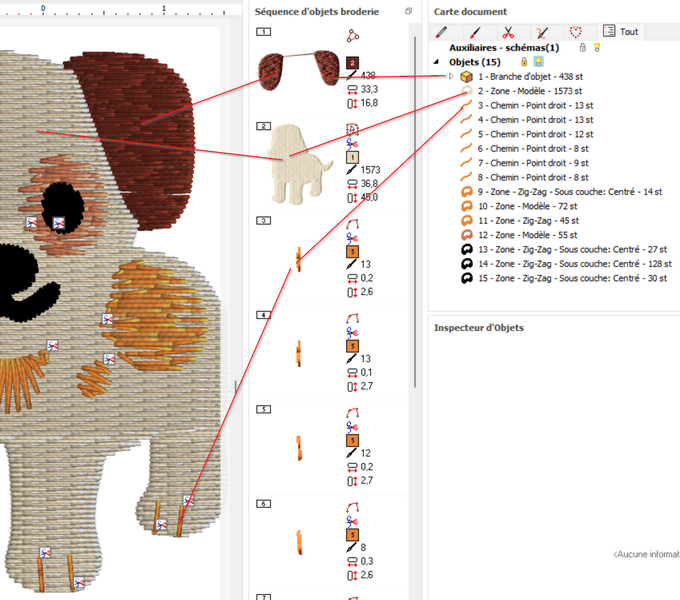Click the orange zone icon of object 9

[x=467, y=192]
